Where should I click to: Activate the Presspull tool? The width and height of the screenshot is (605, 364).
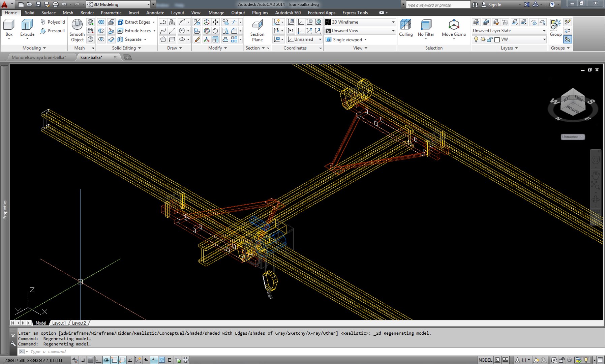pyautogui.click(x=53, y=31)
